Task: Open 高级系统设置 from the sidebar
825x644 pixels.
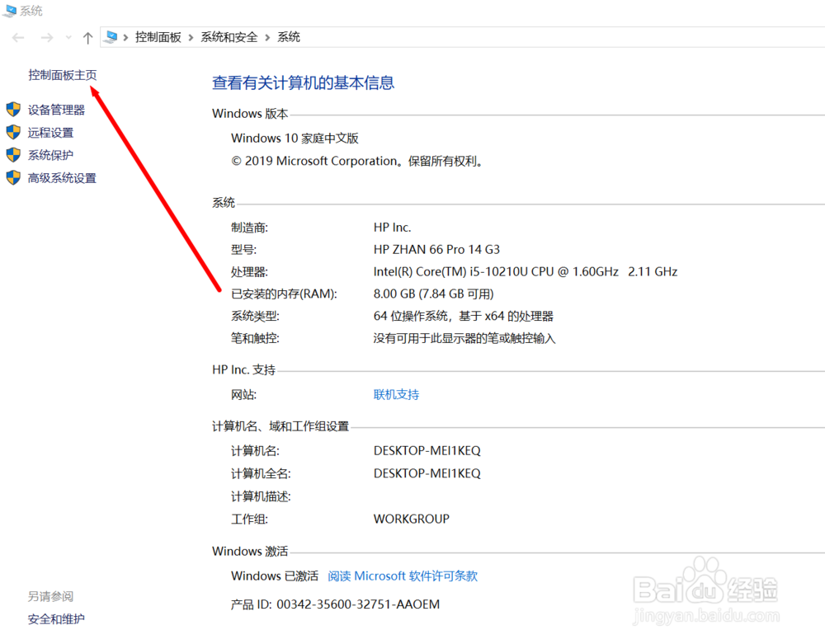Action: point(60,177)
